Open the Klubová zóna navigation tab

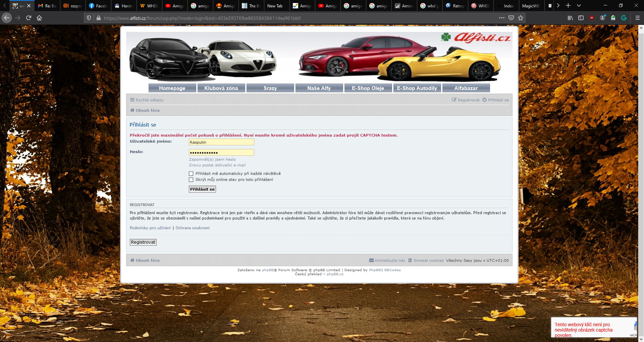point(221,88)
